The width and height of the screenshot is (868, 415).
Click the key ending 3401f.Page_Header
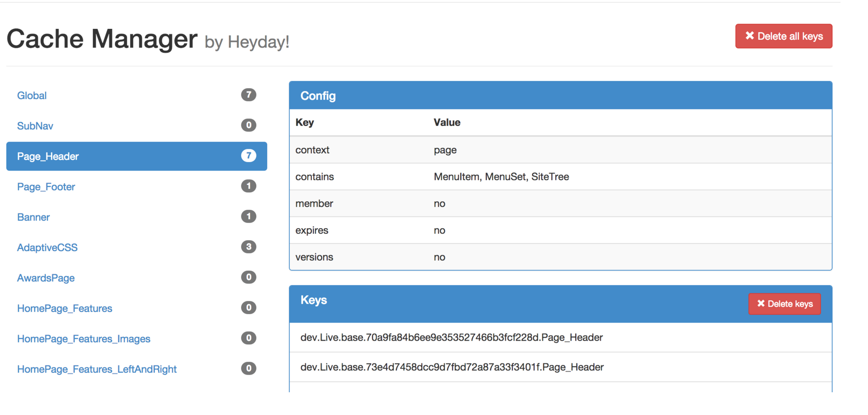pyautogui.click(x=452, y=367)
